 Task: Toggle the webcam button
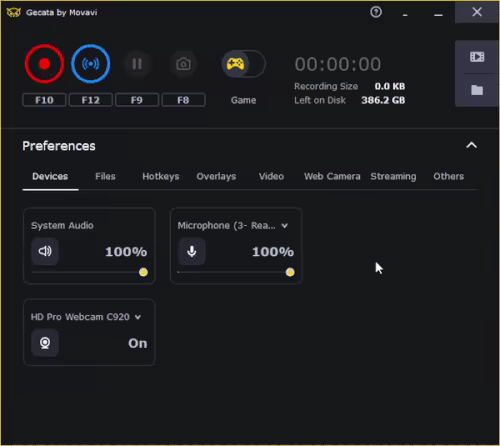click(x=45, y=343)
